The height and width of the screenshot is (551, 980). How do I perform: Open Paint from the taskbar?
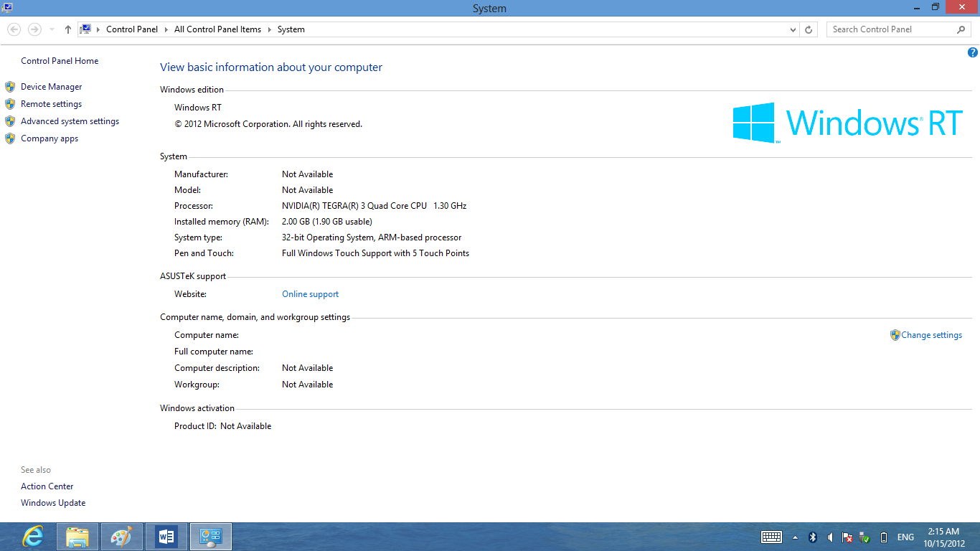point(121,537)
